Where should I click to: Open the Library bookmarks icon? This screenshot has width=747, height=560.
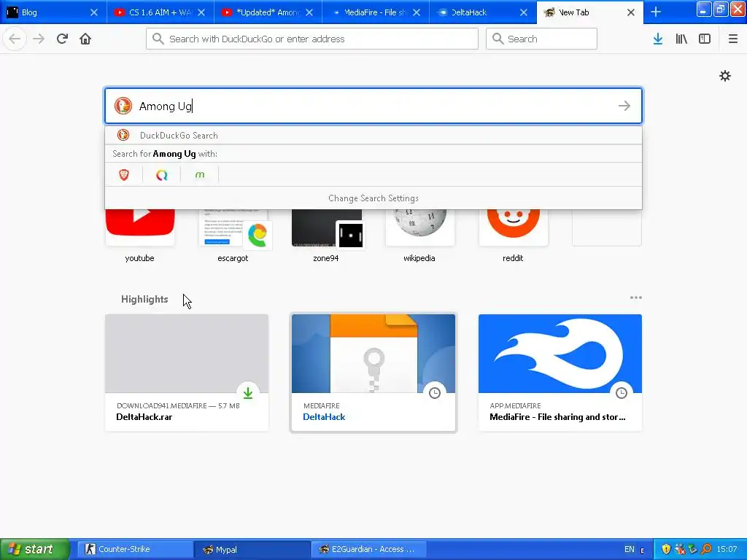pyautogui.click(x=681, y=39)
